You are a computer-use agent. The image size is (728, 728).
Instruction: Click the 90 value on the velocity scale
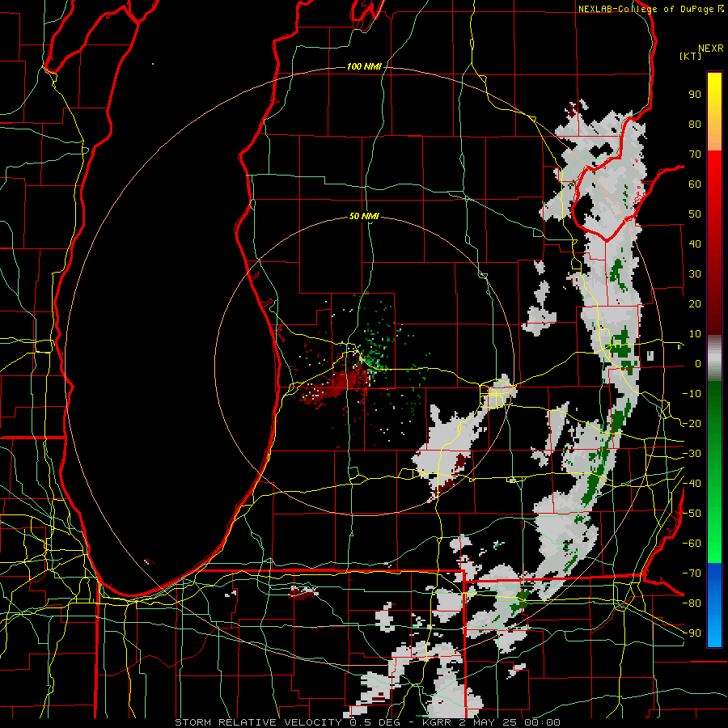coord(695,95)
